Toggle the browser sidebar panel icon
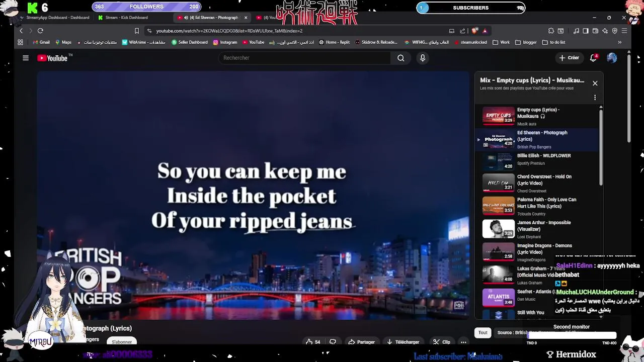 586,31
